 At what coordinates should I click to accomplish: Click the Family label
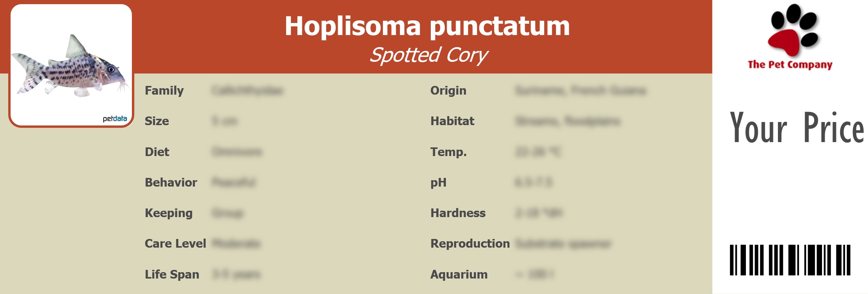tap(164, 90)
